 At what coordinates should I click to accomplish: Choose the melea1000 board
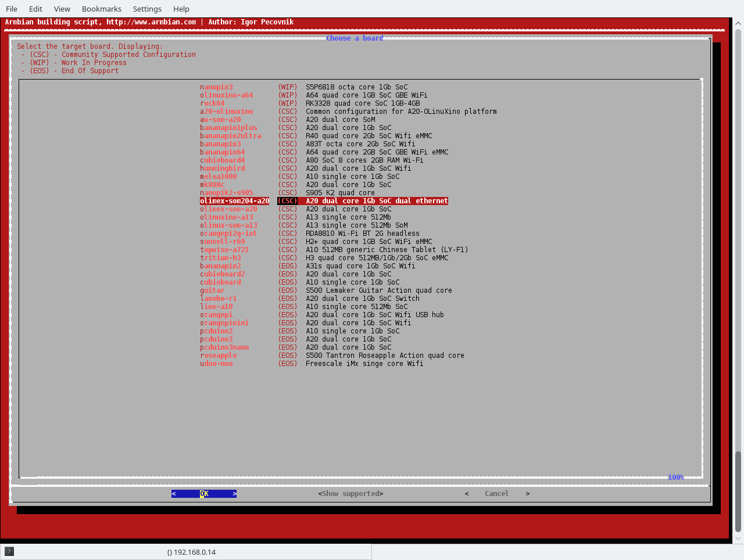pos(300,177)
